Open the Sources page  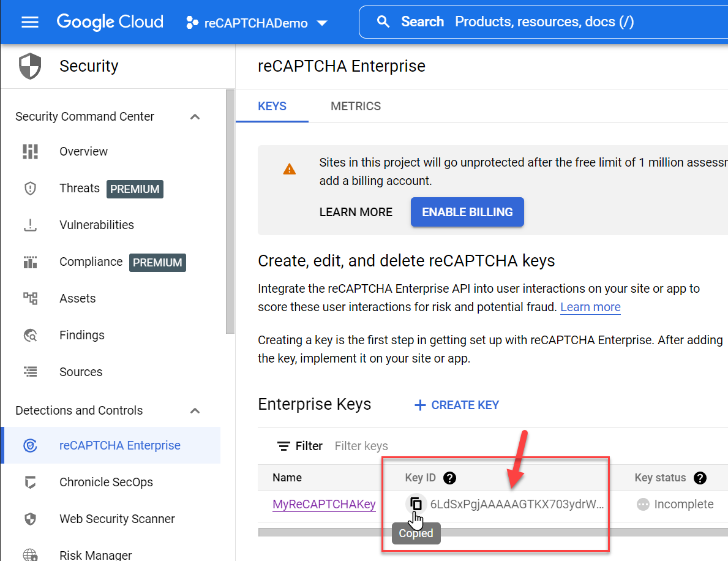[81, 372]
